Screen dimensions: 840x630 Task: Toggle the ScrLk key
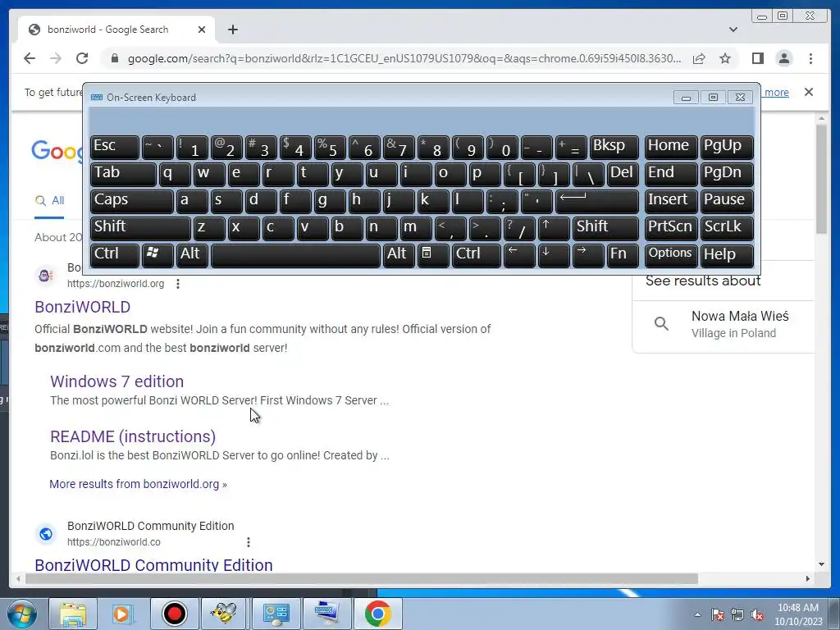(727, 228)
